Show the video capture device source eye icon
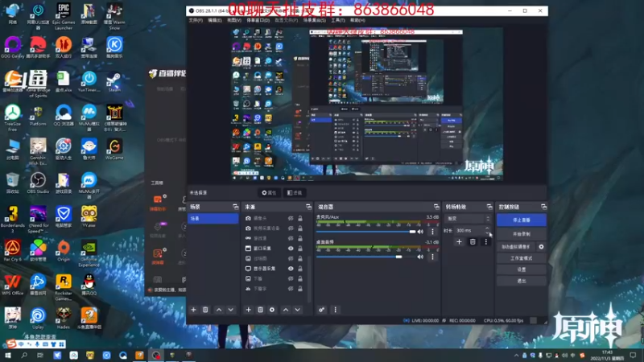 [291, 228]
